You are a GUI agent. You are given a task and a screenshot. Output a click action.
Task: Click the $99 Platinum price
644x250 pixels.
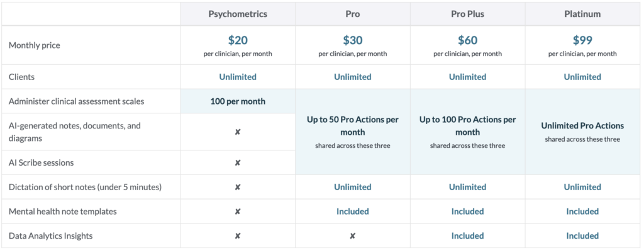click(x=582, y=40)
